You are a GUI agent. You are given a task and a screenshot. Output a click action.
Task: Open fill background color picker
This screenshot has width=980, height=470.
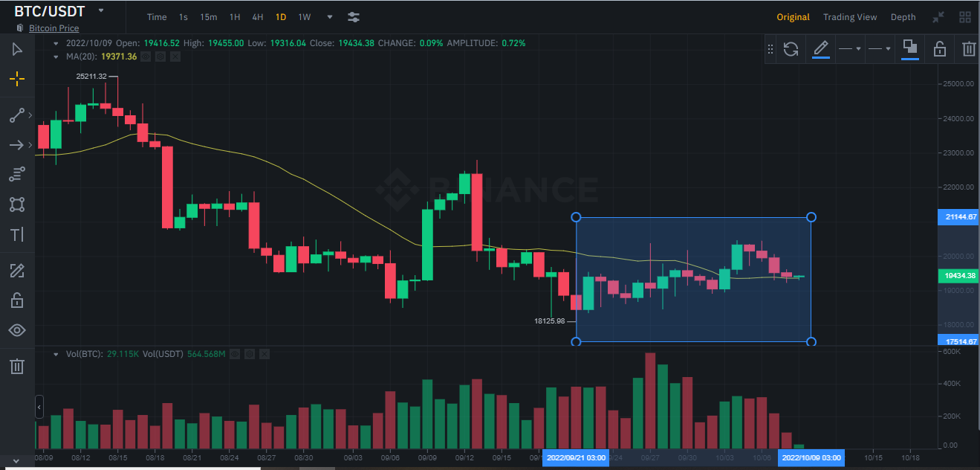click(909, 49)
